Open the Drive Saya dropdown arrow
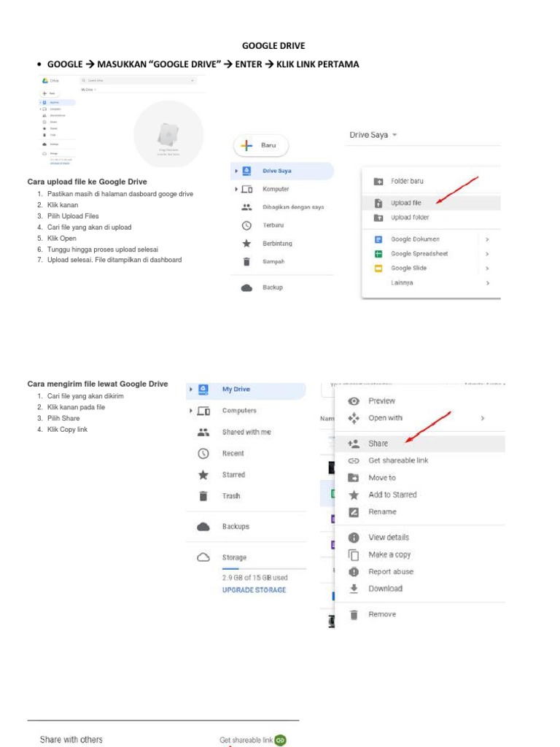 coord(394,135)
